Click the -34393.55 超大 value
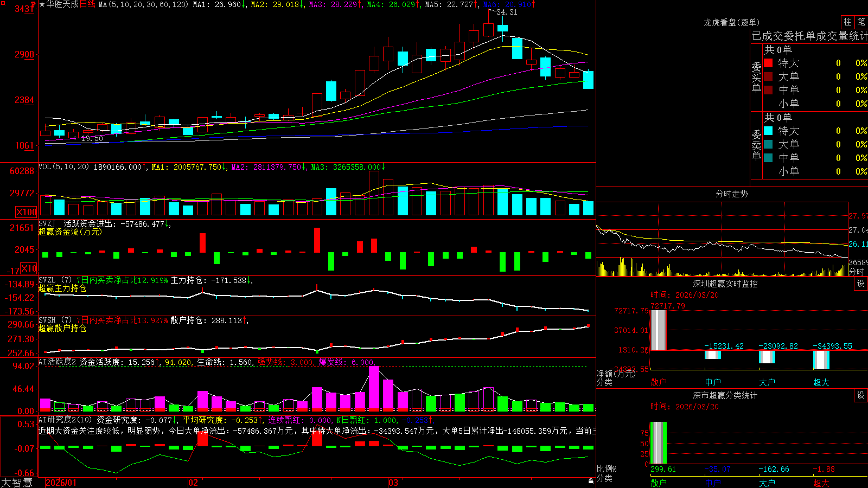 [833, 346]
